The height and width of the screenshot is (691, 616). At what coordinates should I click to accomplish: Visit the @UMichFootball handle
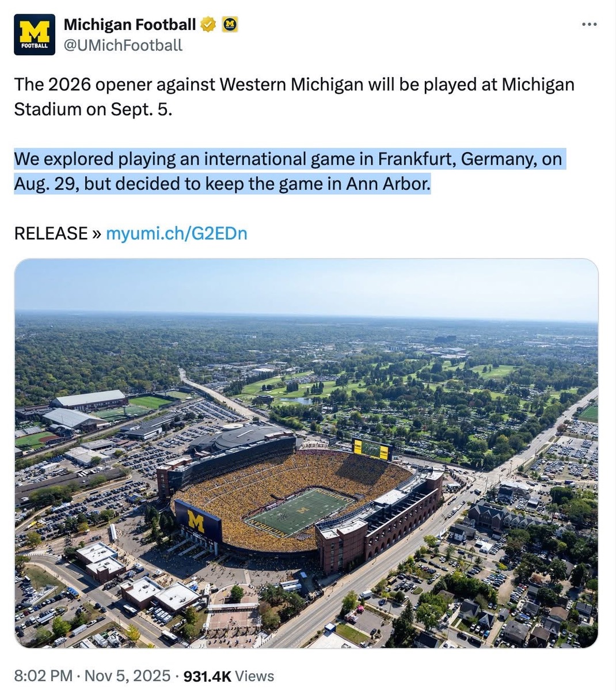point(122,45)
